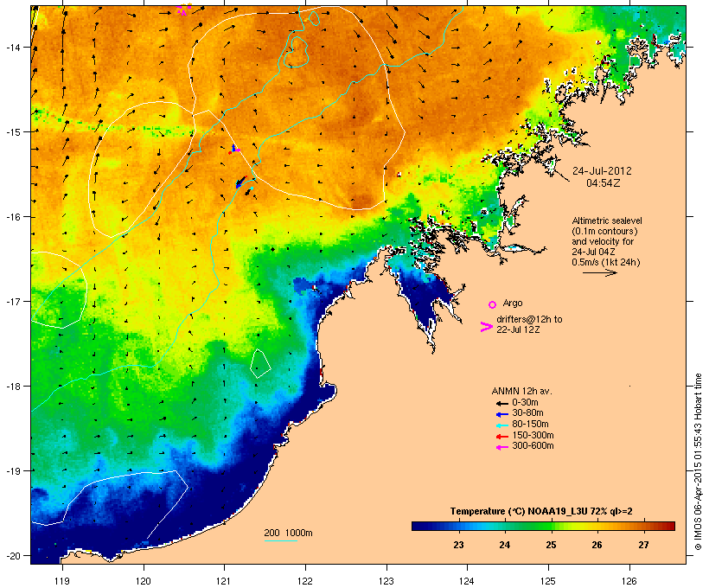Click latitude label -17 on the axis
The image size is (709, 588).
click(x=13, y=301)
